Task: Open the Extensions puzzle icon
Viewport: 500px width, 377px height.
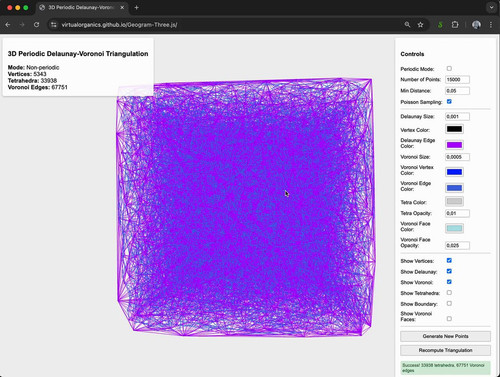Action: pos(455,25)
